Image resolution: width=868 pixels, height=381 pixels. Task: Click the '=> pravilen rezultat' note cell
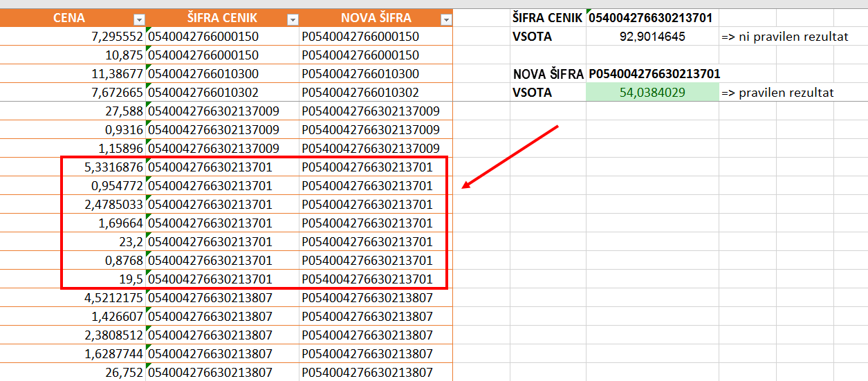point(777,93)
